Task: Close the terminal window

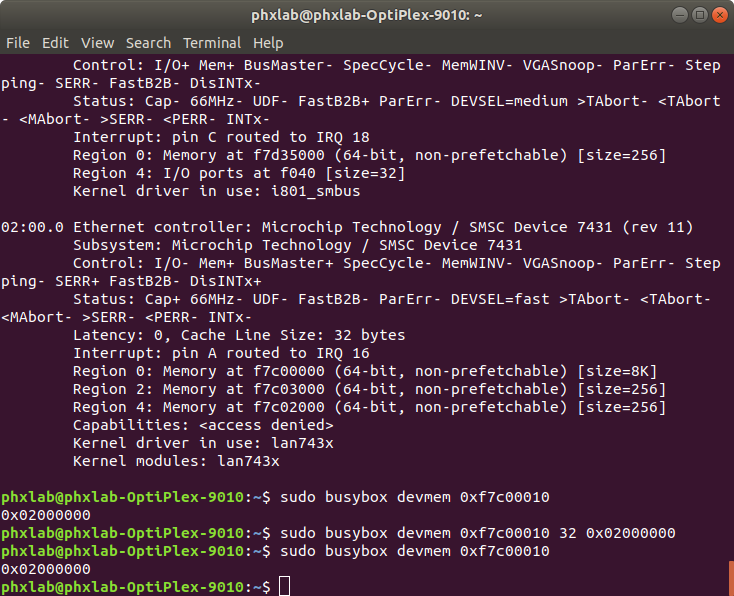Action: [714, 15]
